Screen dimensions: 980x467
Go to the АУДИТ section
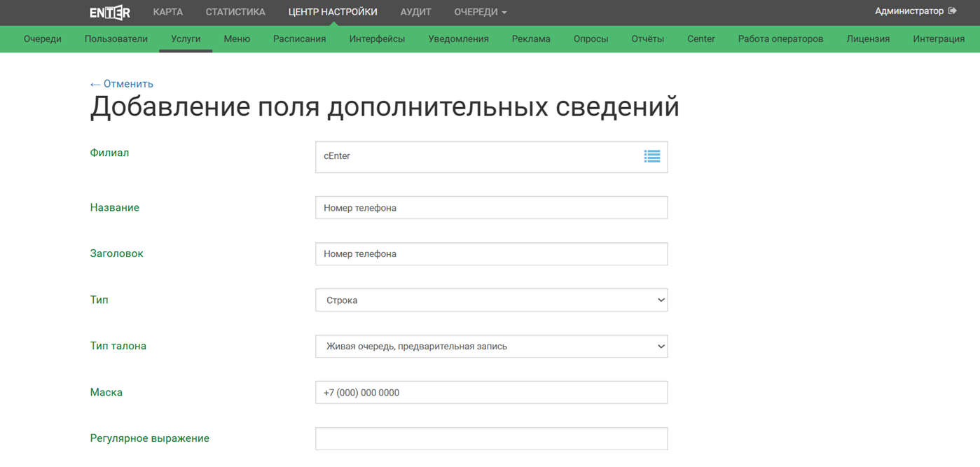click(x=415, y=12)
